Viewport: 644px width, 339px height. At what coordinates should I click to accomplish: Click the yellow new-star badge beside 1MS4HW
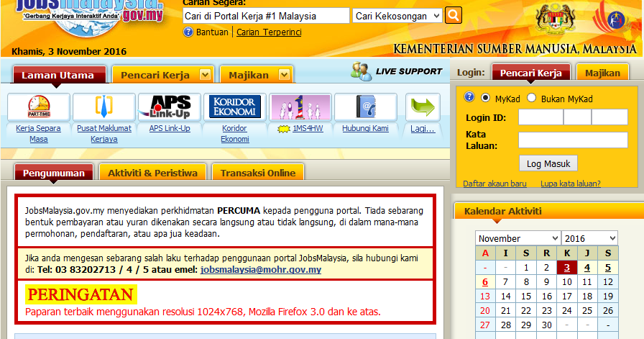point(284,129)
